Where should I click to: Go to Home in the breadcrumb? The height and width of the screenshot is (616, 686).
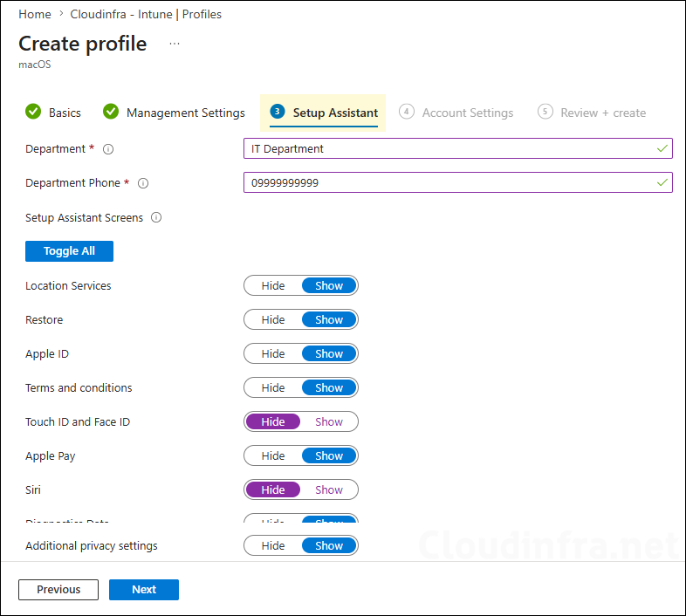coord(35,15)
